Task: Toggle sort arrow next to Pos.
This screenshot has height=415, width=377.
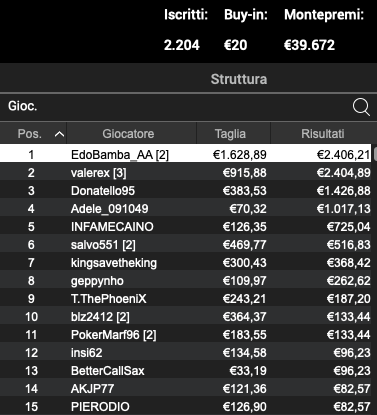Action: (59, 134)
